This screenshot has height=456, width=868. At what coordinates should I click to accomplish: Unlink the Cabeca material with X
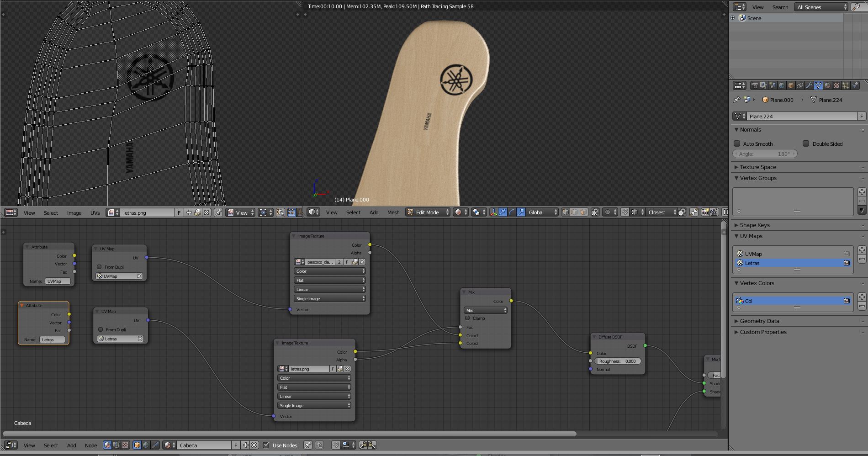click(x=254, y=445)
